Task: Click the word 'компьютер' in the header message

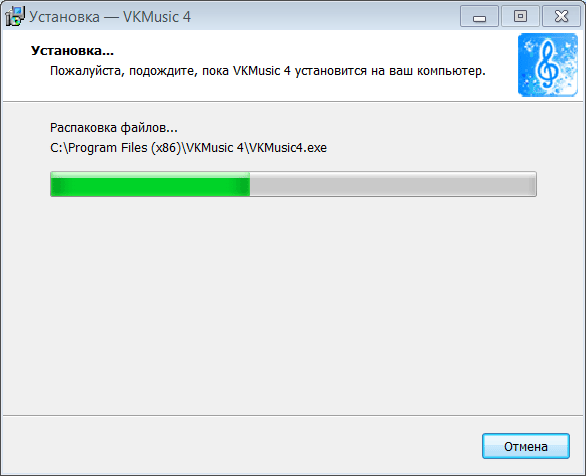Action: [451, 71]
